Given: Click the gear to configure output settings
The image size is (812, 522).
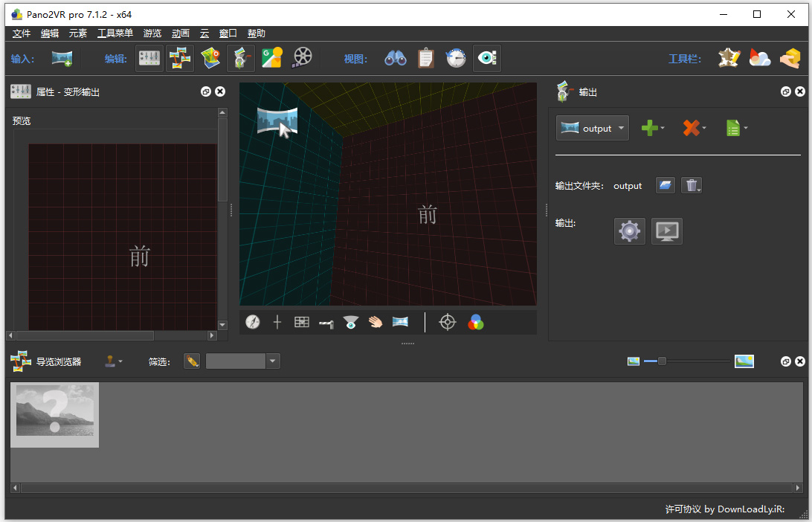Looking at the screenshot, I should click(x=629, y=231).
